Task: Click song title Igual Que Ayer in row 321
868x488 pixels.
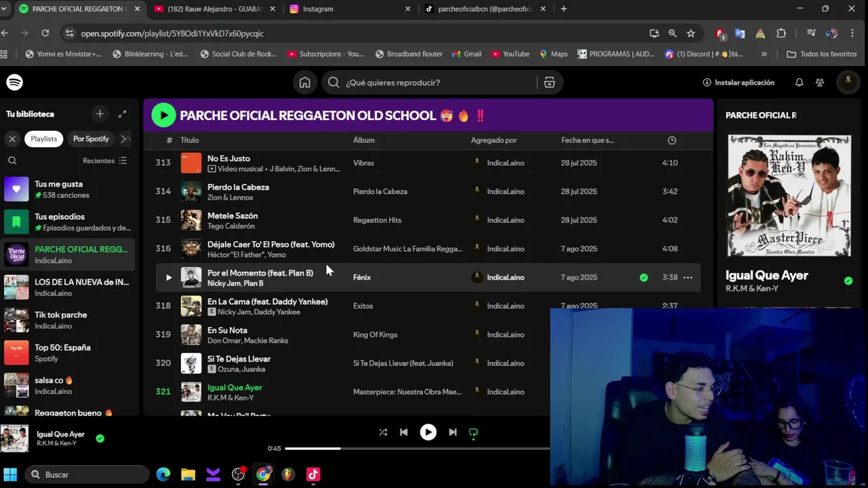Action: 235,387
